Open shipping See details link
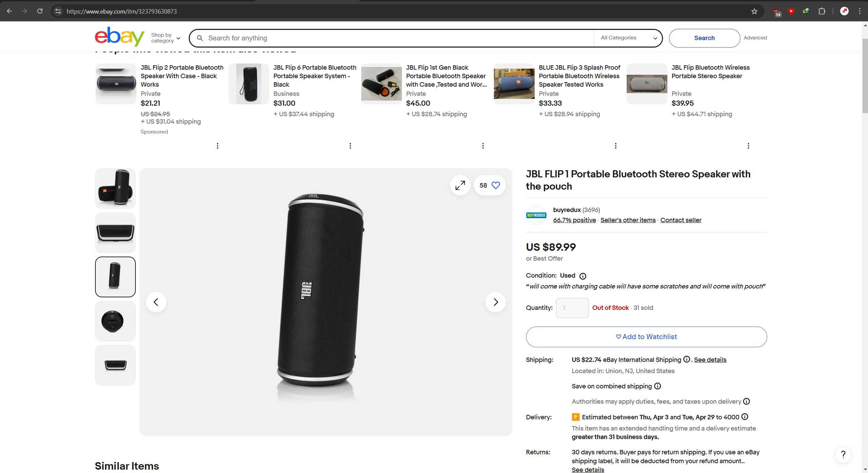Image resolution: width=868 pixels, height=473 pixels. point(710,360)
